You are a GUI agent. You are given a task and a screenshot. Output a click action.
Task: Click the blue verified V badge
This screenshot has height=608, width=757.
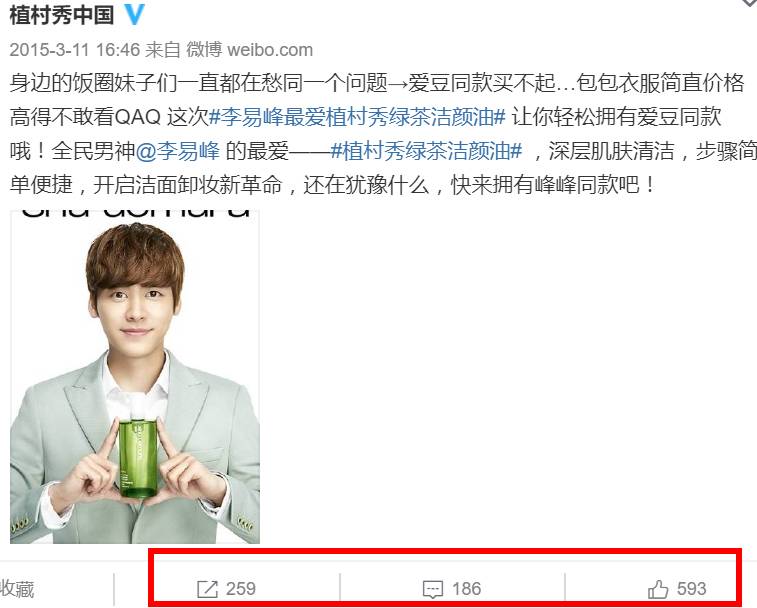(x=135, y=14)
